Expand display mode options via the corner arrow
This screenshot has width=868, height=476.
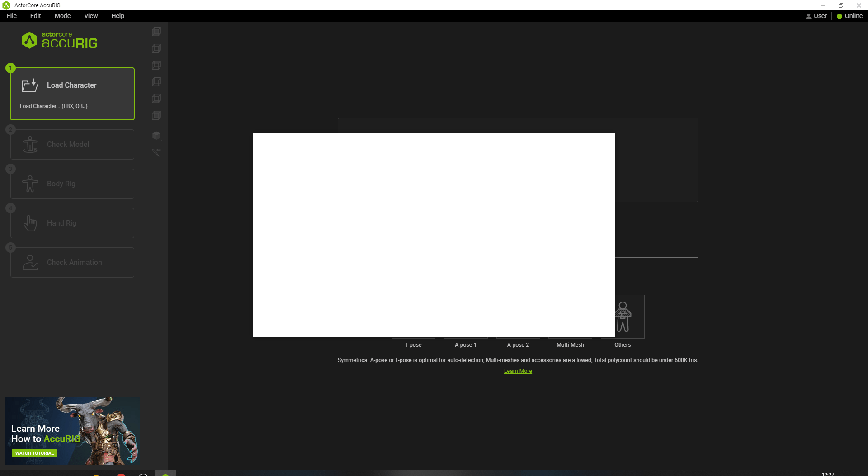pyautogui.click(x=161, y=141)
